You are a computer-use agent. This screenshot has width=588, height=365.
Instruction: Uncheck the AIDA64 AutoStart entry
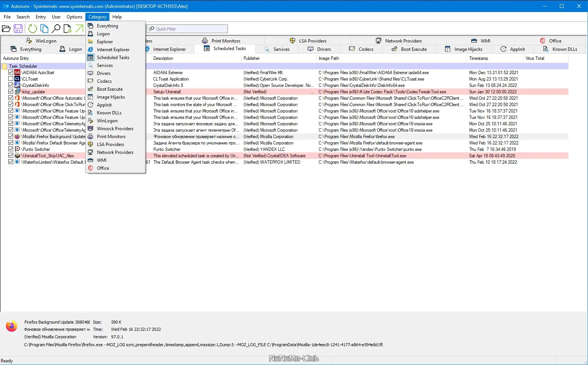pyautogui.click(x=11, y=73)
